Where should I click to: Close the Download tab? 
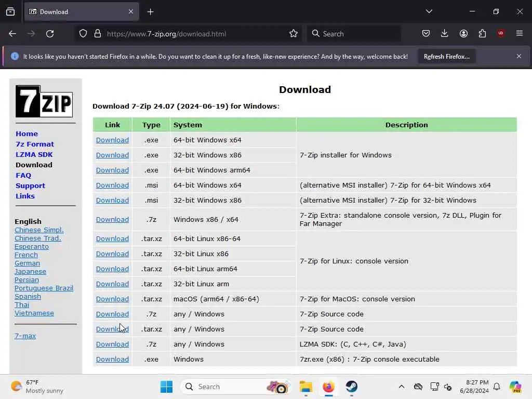click(131, 11)
